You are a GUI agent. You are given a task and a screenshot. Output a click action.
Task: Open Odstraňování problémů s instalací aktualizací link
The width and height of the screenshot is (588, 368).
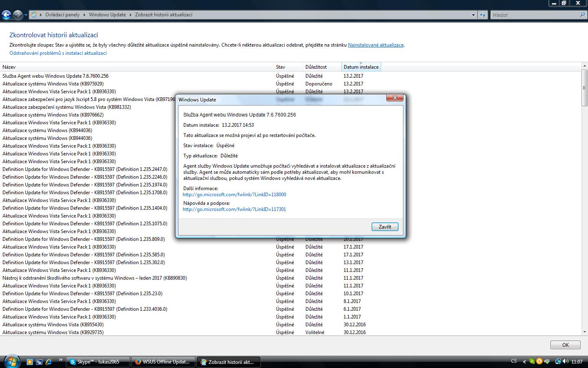58,53
